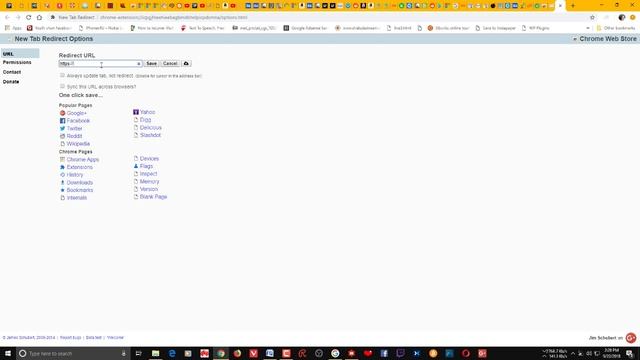The image size is (640, 360).
Task: Open Firefox from the taskbar
Action: [237, 353]
